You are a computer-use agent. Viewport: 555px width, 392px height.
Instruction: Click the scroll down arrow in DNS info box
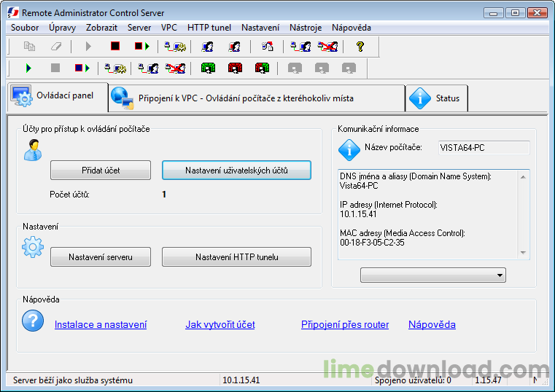click(523, 253)
